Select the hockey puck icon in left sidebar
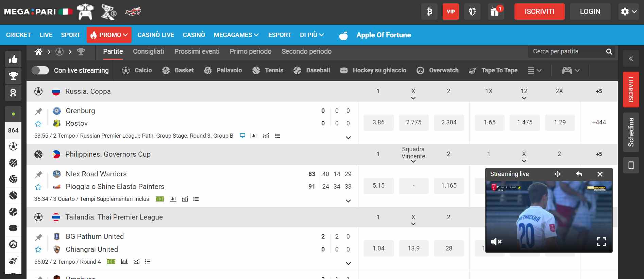This screenshot has height=279, width=644. (13, 228)
